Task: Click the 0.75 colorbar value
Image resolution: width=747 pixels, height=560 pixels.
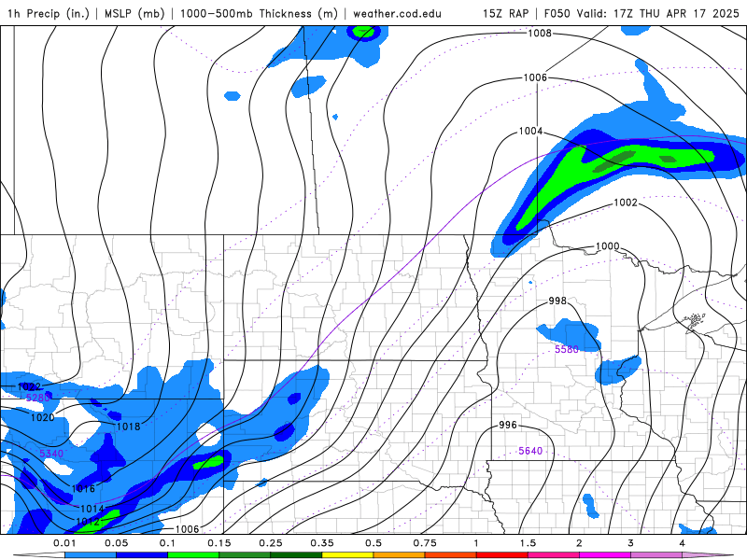Action: click(x=425, y=543)
